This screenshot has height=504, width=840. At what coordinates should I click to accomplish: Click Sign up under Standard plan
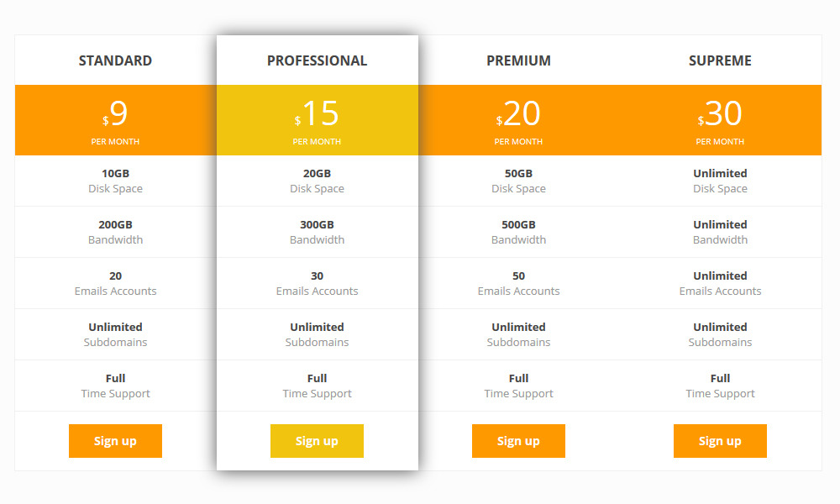115,441
